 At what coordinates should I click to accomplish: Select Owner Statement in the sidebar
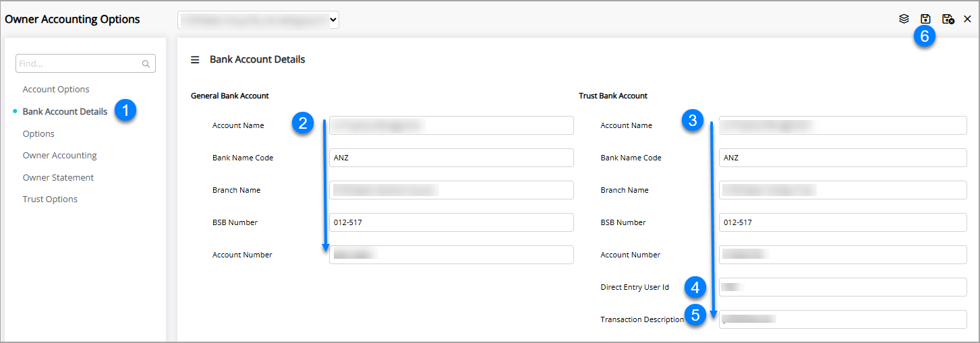pyautogui.click(x=58, y=178)
